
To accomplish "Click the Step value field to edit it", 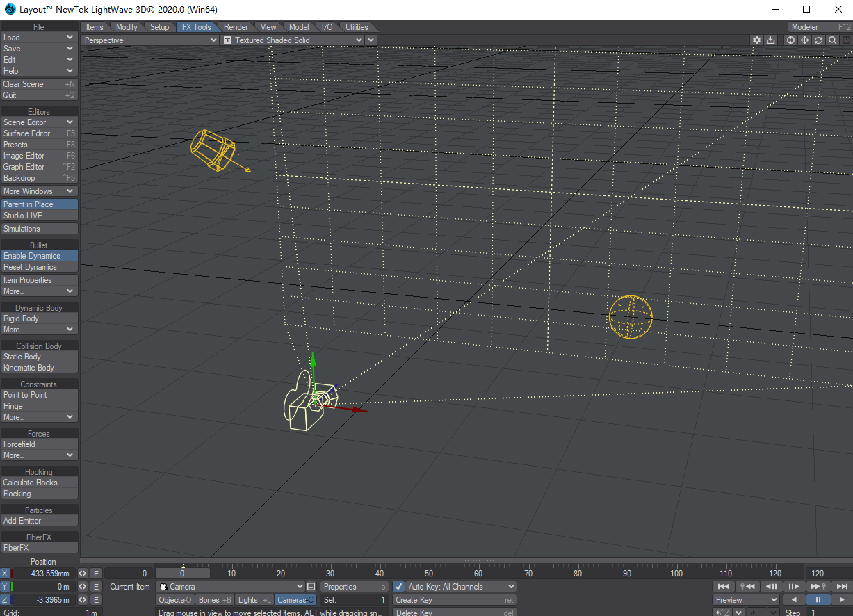I will click(827, 613).
